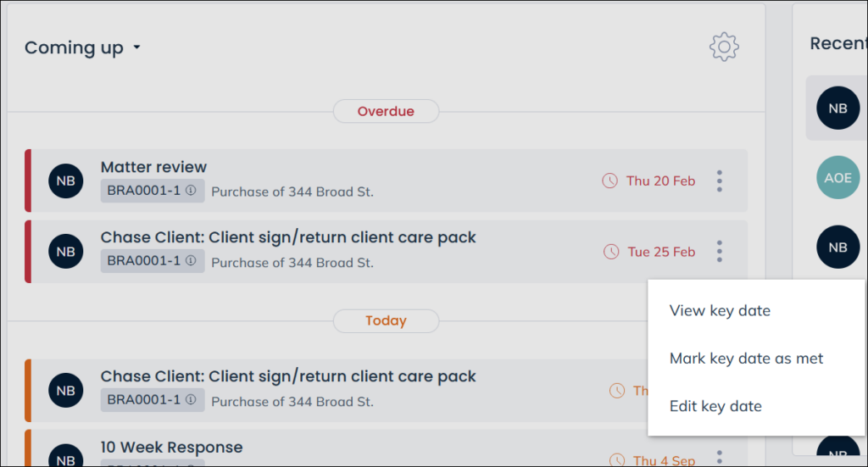The height and width of the screenshot is (467, 868).
Task: Click the Overdue section label
Action: [x=386, y=111]
